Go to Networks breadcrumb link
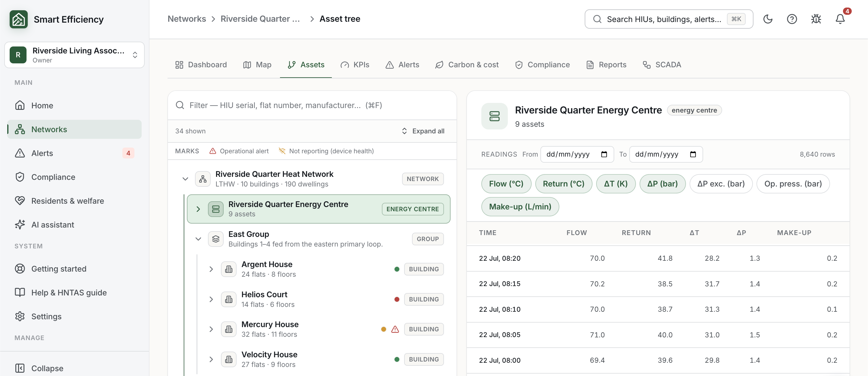The image size is (868, 376). click(x=187, y=19)
